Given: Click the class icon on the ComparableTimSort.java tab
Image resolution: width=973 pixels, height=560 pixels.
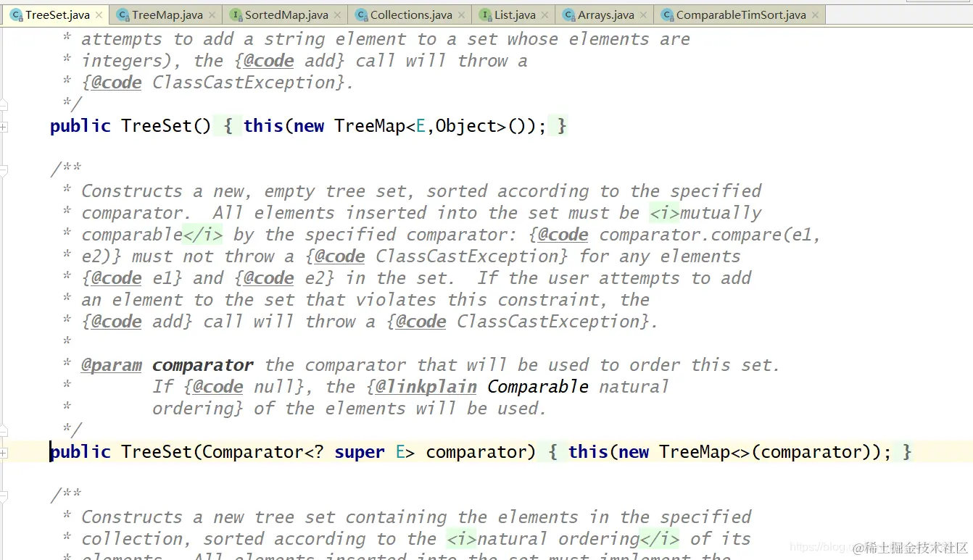Looking at the screenshot, I should [667, 14].
